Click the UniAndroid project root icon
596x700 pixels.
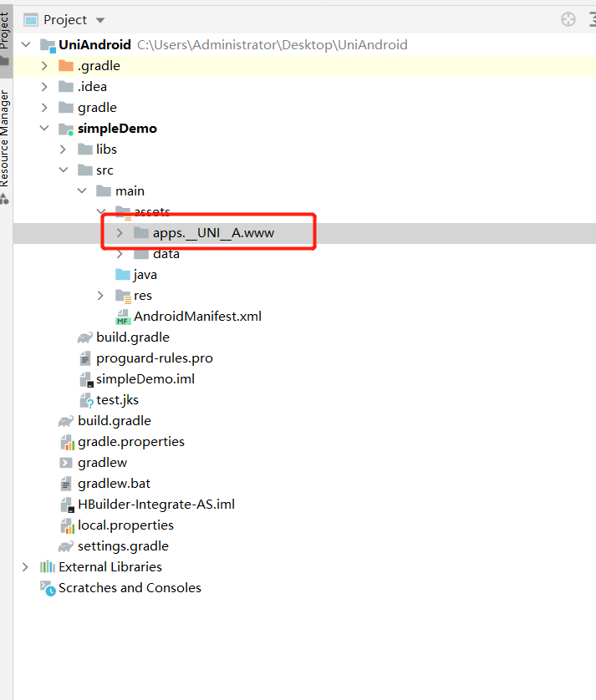coord(48,45)
